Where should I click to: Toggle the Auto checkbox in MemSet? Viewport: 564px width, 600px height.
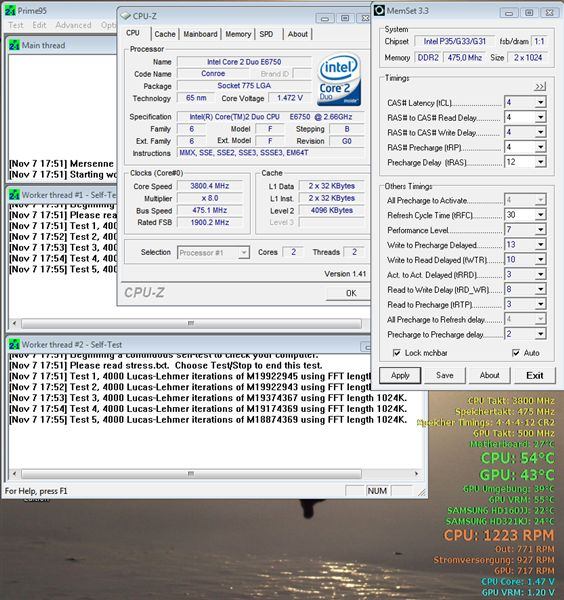516,353
